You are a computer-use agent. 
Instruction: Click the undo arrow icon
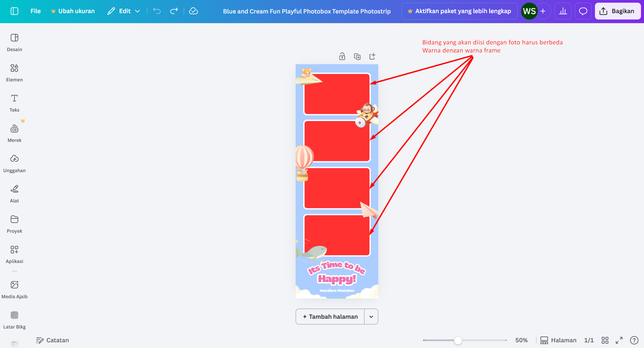point(157,11)
